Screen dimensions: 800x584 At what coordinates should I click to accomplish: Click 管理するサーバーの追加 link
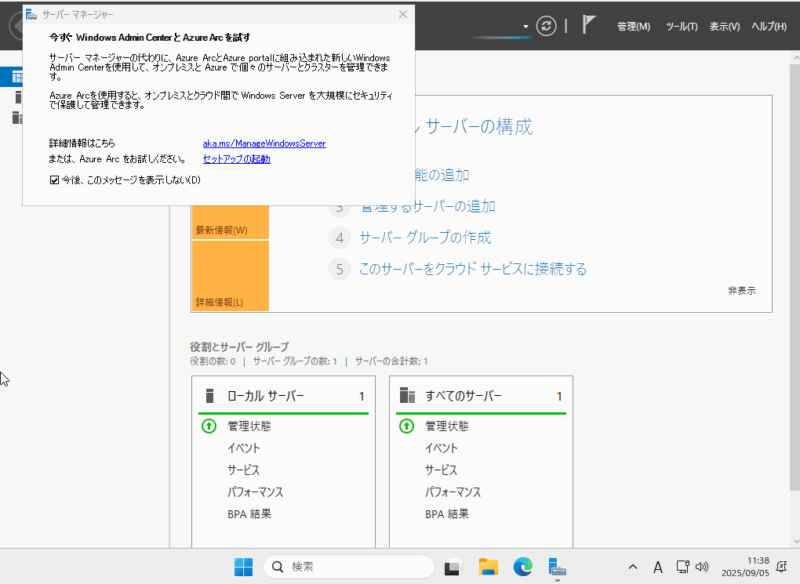[x=428, y=207]
